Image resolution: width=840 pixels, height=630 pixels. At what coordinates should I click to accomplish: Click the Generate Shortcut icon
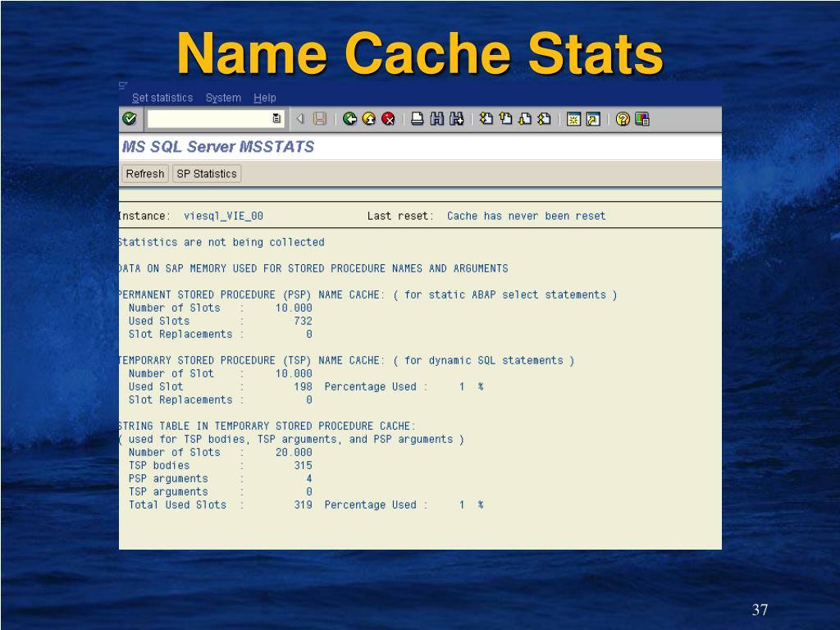593,119
